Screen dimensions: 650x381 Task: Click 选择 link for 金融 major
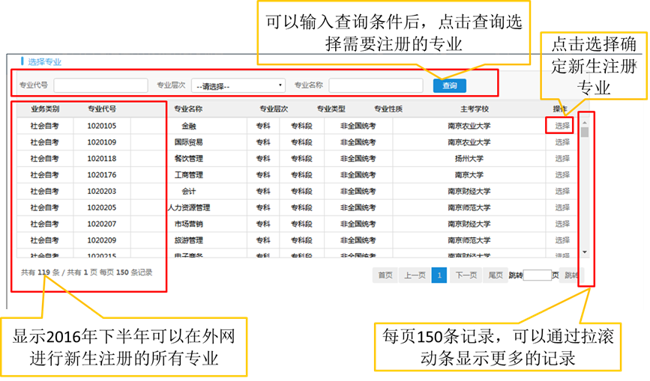click(562, 126)
